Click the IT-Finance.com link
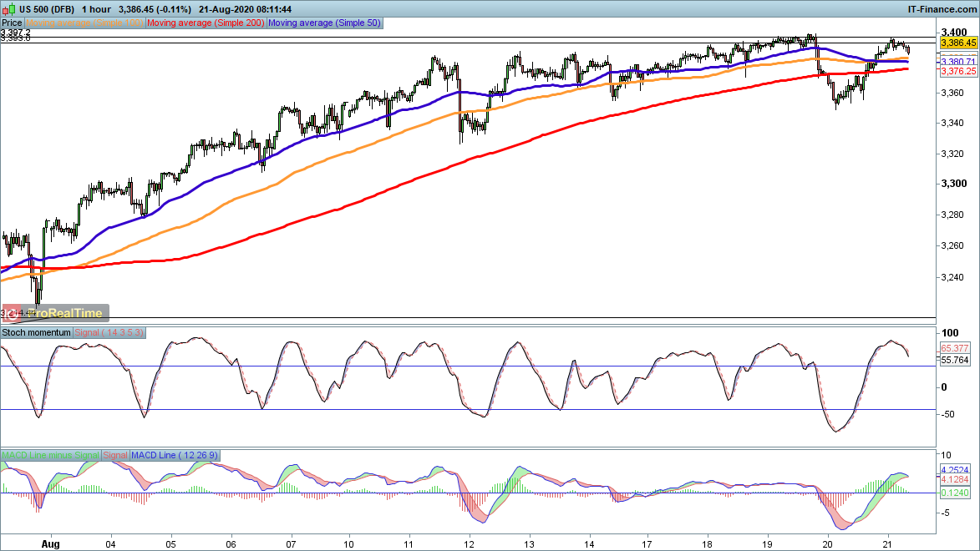The image size is (980, 551). click(x=942, y=8)
